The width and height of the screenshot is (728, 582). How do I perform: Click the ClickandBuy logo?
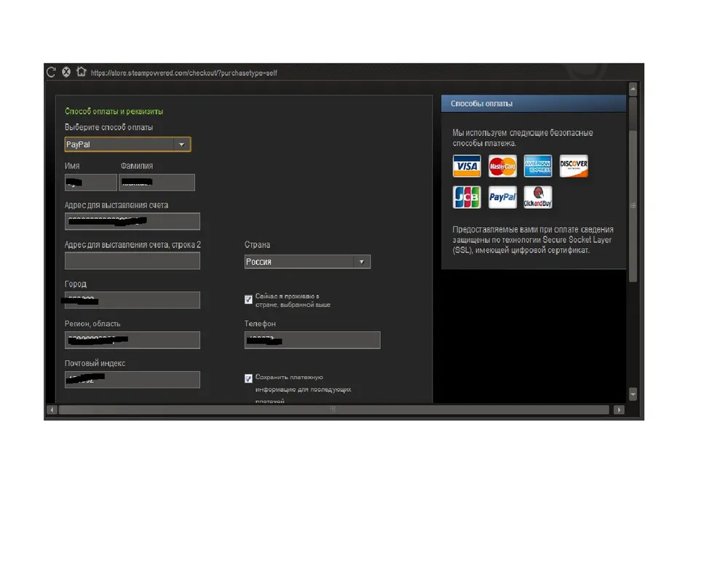coord(538,197)
